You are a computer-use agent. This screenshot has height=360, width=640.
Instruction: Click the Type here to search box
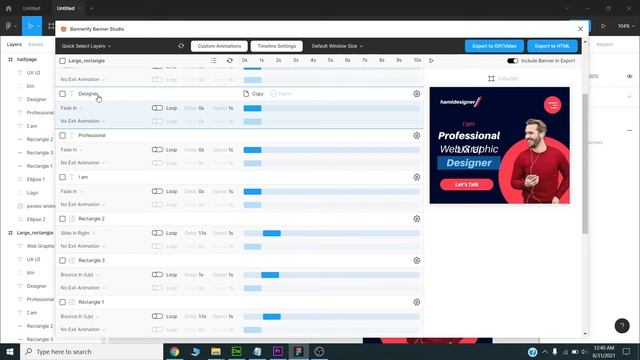pyautogui.click(x=91, y=351)
